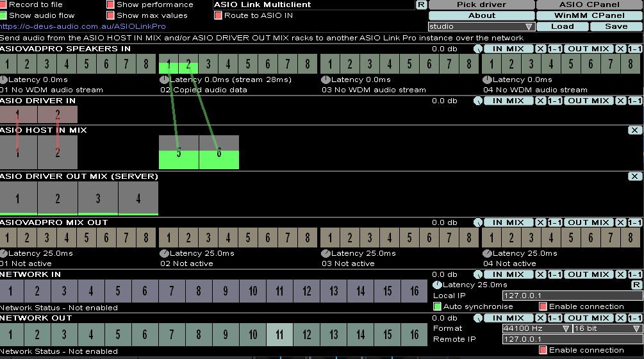
Task: Click the Save preset button
Action: click(616, 26)
